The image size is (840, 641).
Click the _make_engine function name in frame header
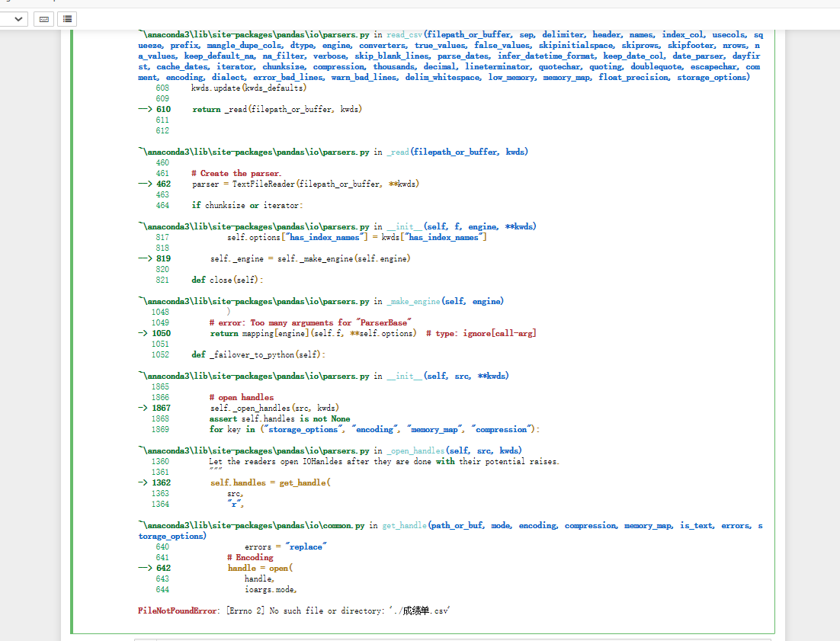tap(413, 302)
